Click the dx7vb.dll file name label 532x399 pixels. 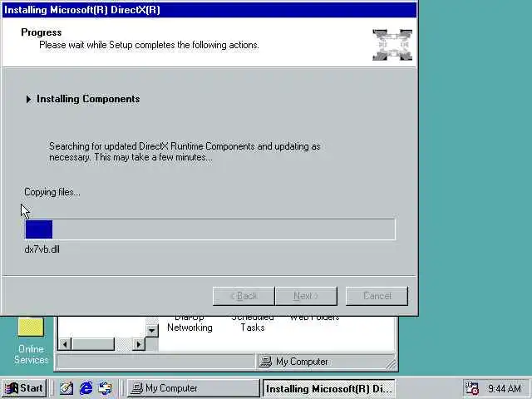tap(42, 249)
